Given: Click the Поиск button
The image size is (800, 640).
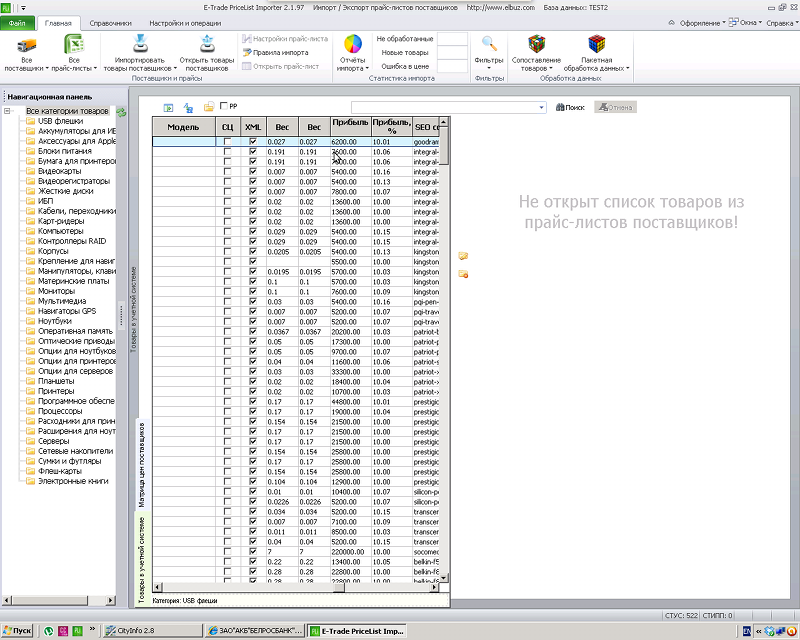Looking at the screenshot, I should [570, 107].
